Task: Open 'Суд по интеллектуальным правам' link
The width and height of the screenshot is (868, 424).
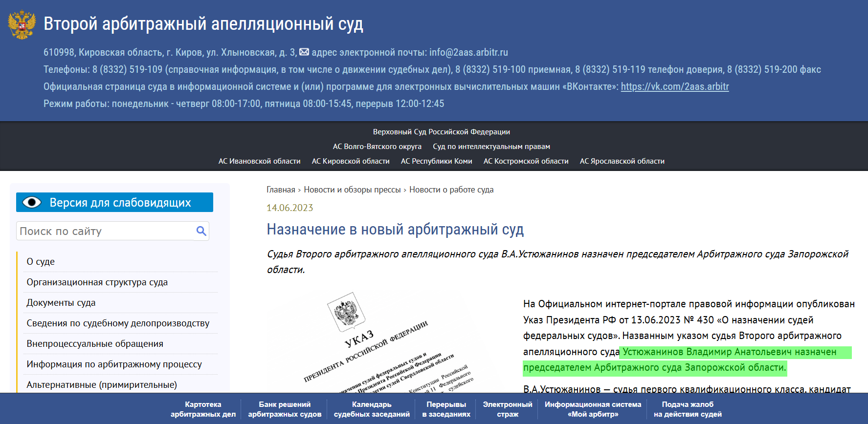Action: click(x=491, y=147)
